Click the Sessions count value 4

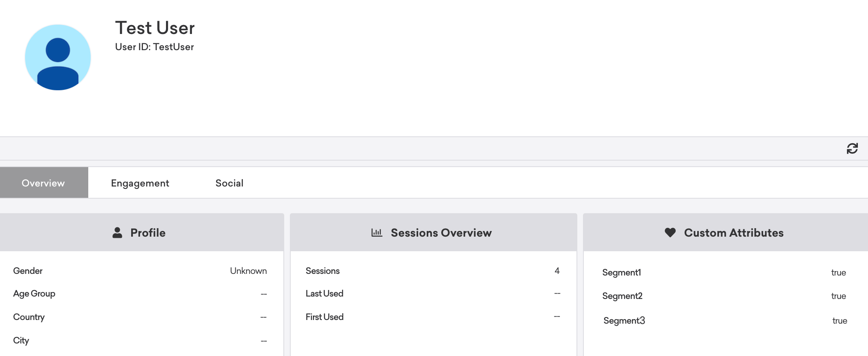coord(557,271)
